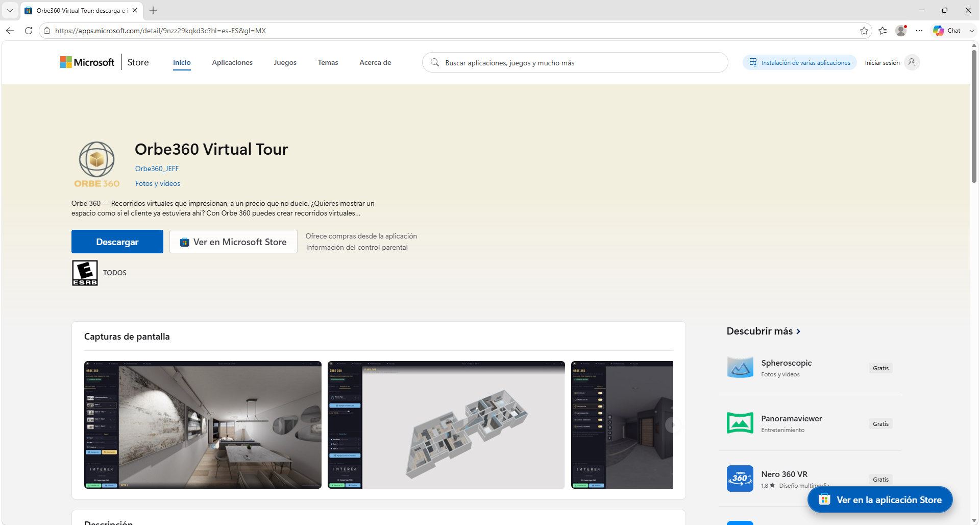Focus the Buscar aplicaciones search field
980x525 pixels.
[575, 62]
